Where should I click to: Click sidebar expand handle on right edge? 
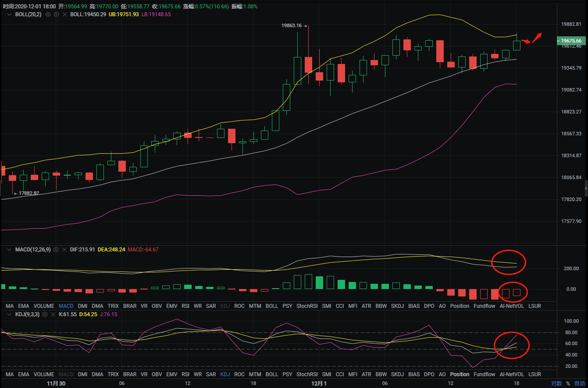[x=586, y=188]
